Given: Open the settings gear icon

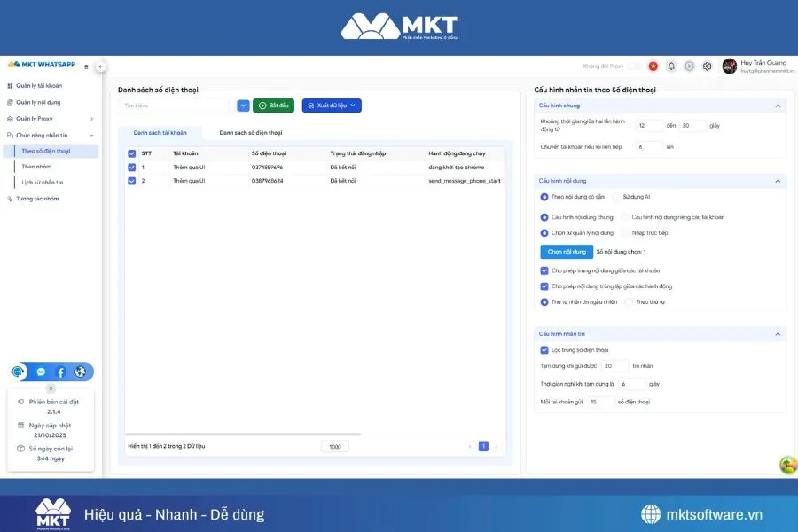Looking at the screenshot, I should (x=707, y=66).
